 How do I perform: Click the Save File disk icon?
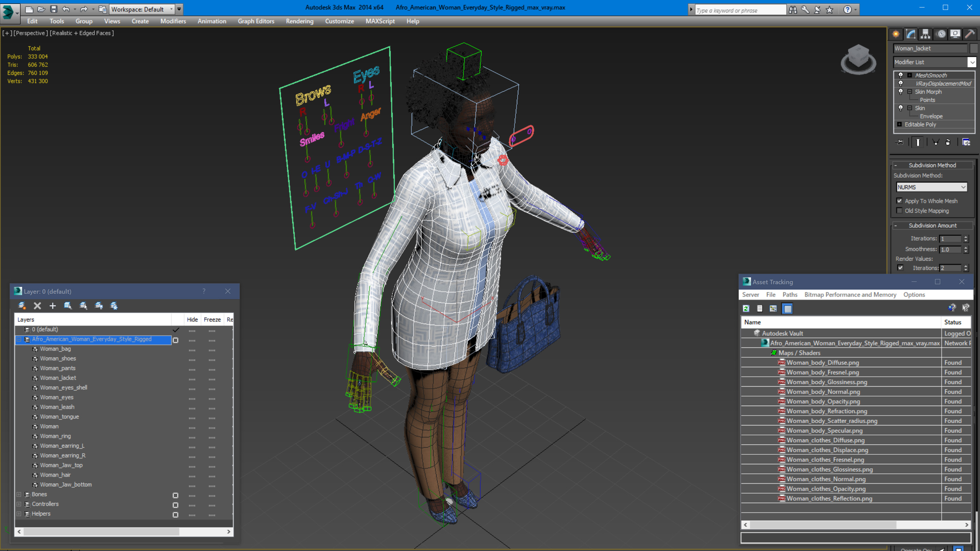point(54,9)
